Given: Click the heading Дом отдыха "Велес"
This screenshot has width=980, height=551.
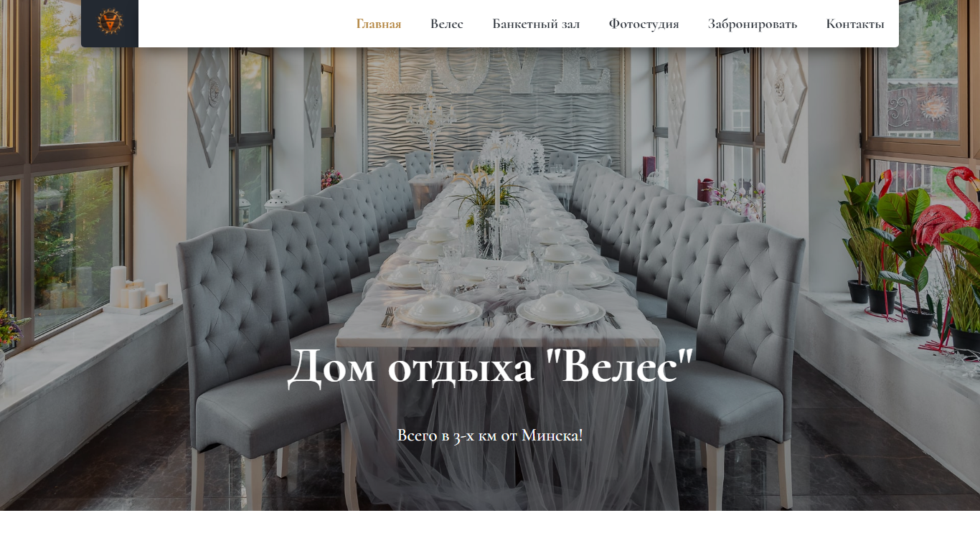Looking at the screenshot, I should click(491, 366).
